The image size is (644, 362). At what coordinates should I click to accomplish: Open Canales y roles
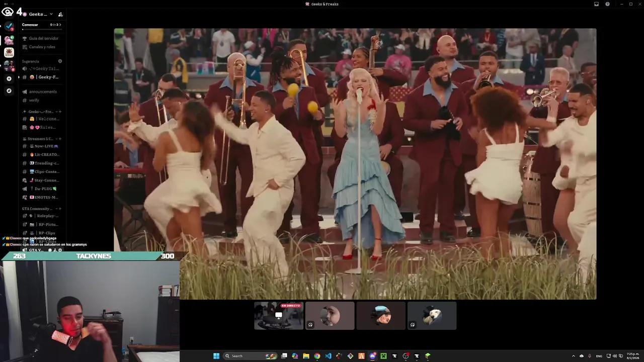click(x=42, y=47)
